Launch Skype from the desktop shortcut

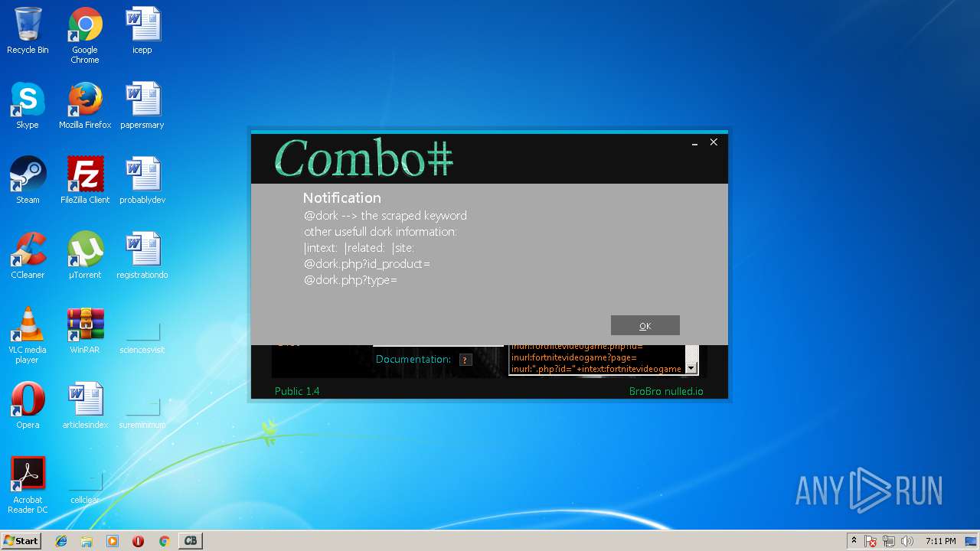28,106
